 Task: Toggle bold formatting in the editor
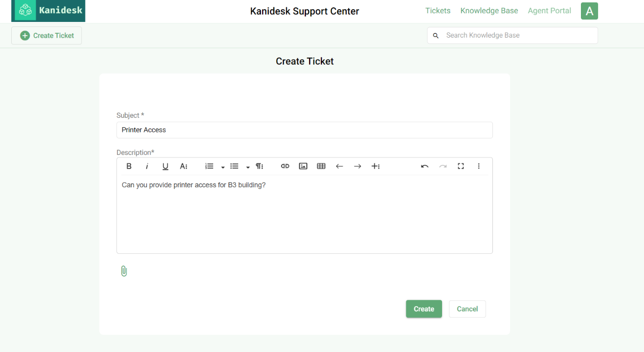pos(129,166)
